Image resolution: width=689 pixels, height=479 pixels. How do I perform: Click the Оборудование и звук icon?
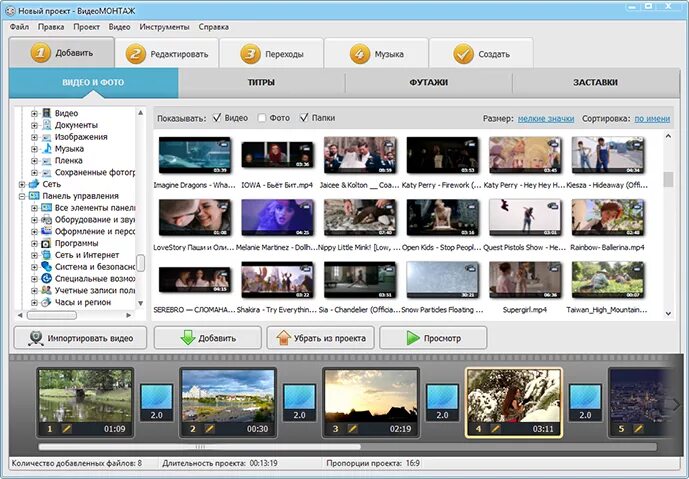click(x=46, y=219)
